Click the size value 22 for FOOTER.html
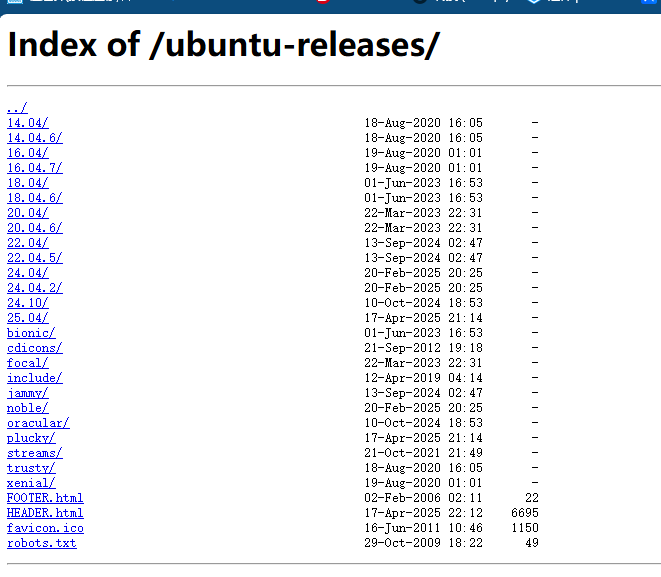The width and height of the screenshot is (661, 577). [532, 498]
